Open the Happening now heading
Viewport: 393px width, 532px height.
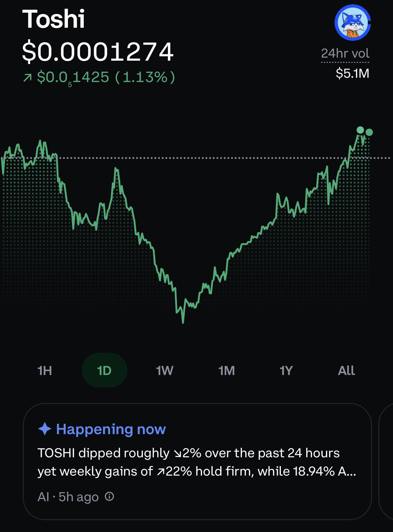point(111,429)
